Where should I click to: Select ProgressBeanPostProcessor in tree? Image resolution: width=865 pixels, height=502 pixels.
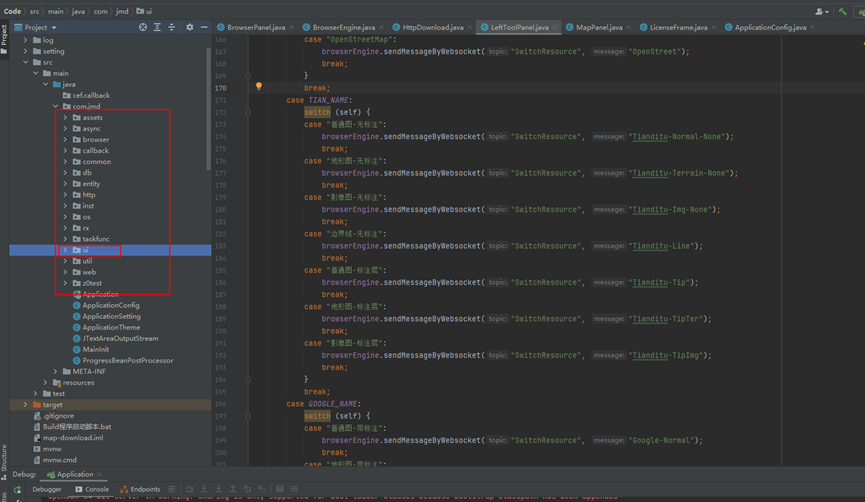128,360
